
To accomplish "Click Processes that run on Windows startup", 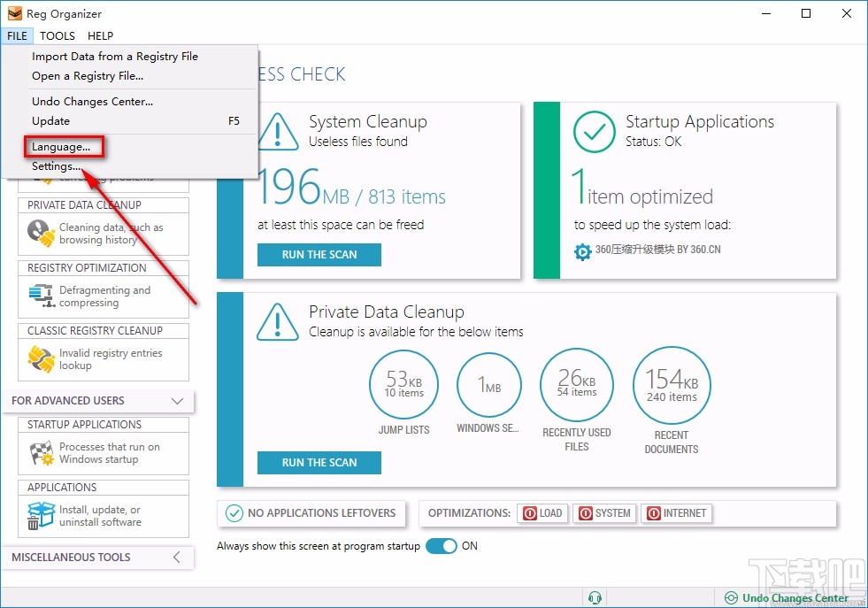I will point(110,453).
